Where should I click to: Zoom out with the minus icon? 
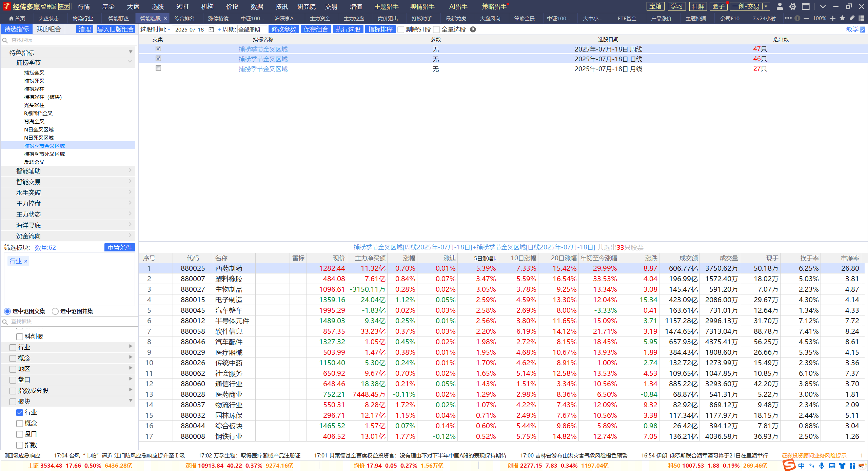coord(806,18)
